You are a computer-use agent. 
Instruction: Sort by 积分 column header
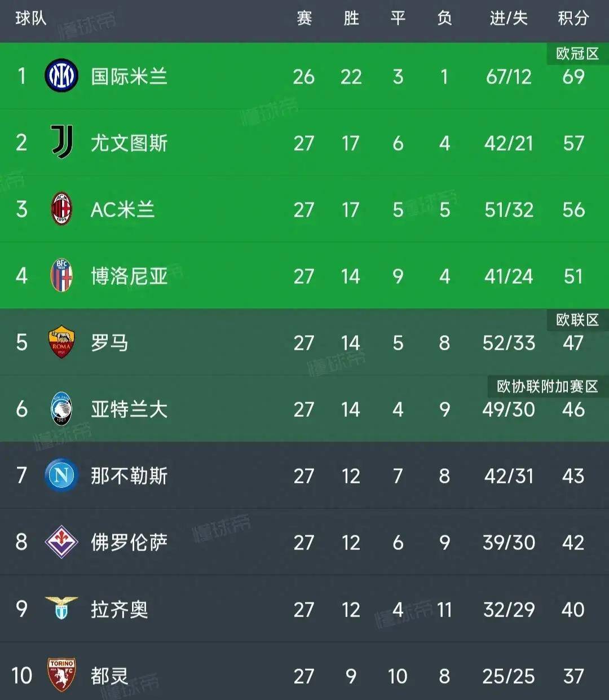coord(573,19)
